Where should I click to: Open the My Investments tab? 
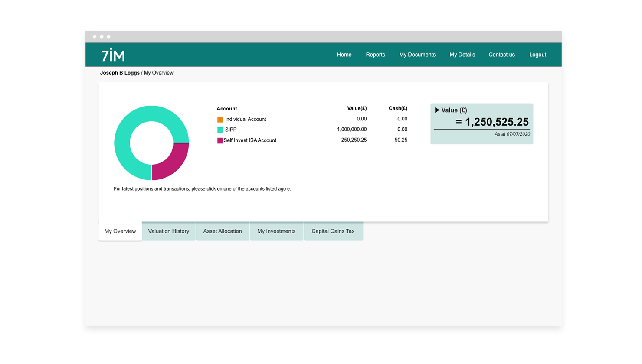276,231
